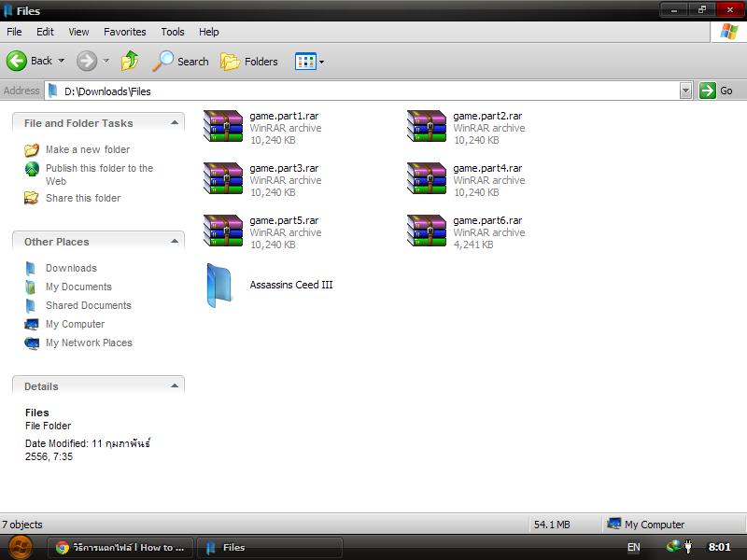
Task: Click Share this folder link
Action: [83, 198]
